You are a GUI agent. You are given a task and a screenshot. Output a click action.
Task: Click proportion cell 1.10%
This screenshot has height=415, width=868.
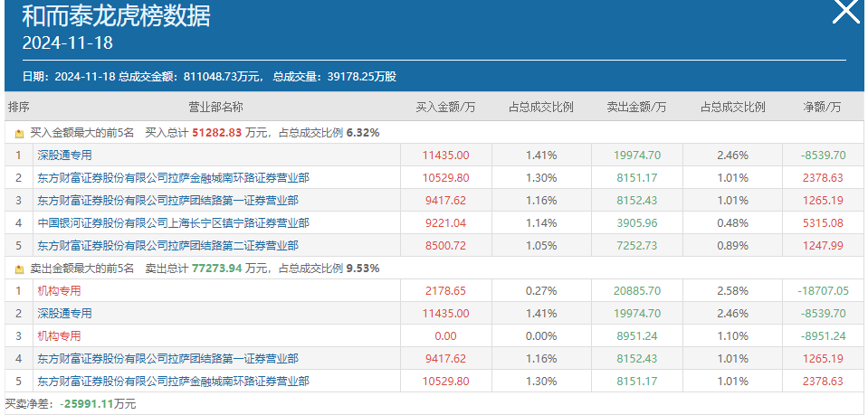click(732, 335)
